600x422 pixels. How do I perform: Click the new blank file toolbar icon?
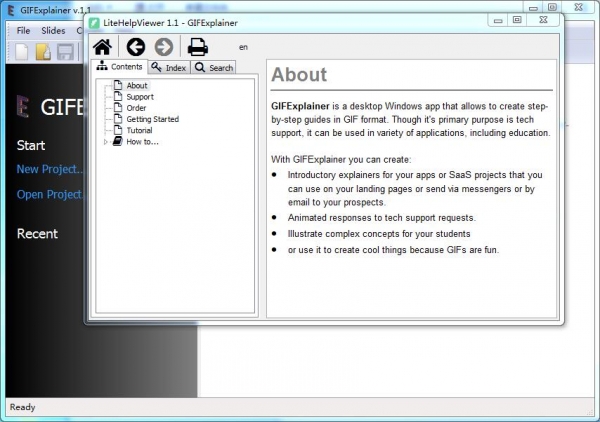pos(18,52)
